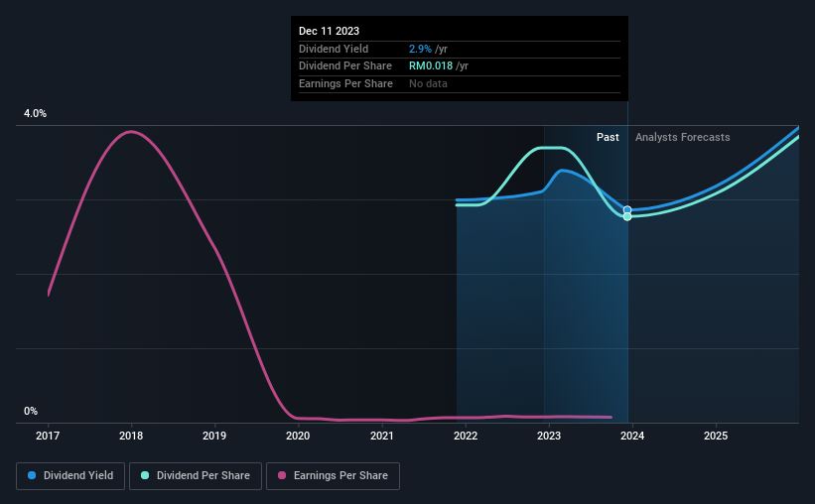Click the 0% y-axis label
Image resolution: width=815 pixels, height=504 pixels.
(31, 411)
